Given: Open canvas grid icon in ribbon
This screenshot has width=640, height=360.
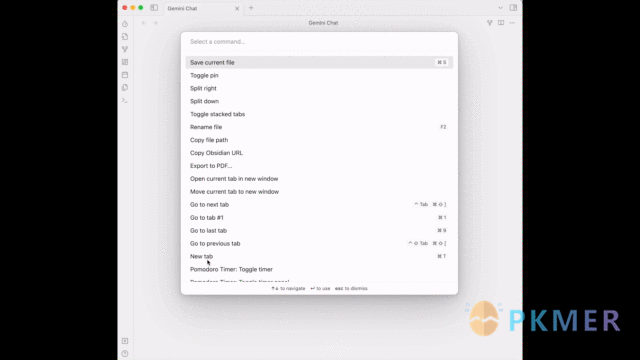Looking at the screenshot, I should 125,62.
